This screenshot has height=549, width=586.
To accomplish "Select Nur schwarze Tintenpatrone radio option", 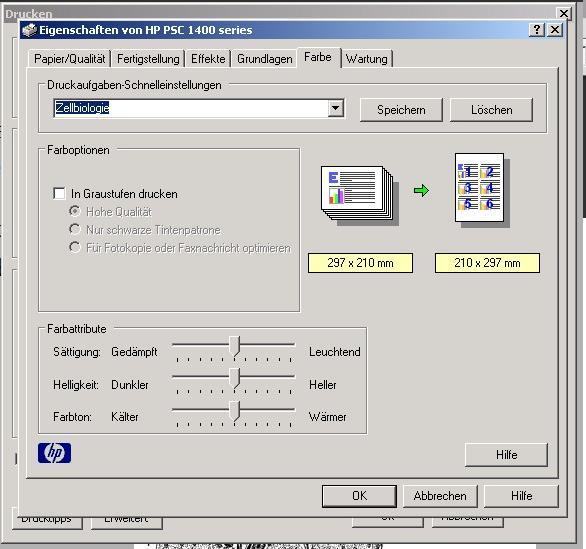I will coord(75,229).
